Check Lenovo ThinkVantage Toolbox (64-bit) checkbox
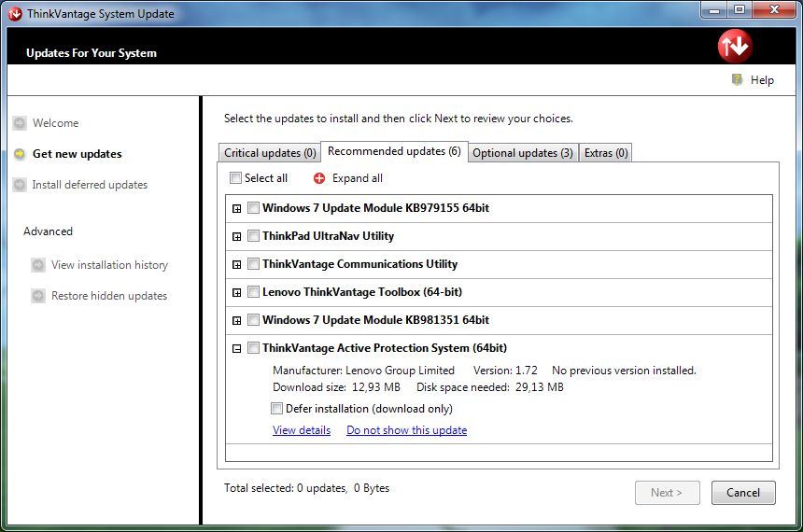 253,291
